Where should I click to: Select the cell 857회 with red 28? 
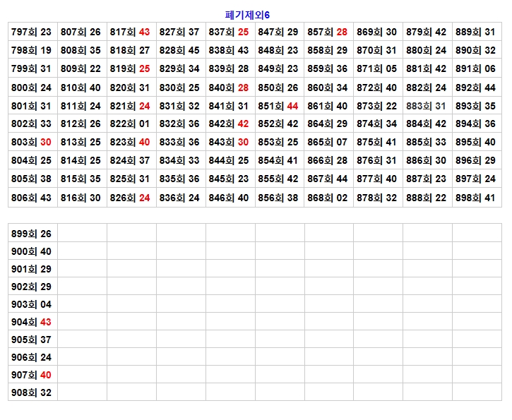[x=329, y=32]
